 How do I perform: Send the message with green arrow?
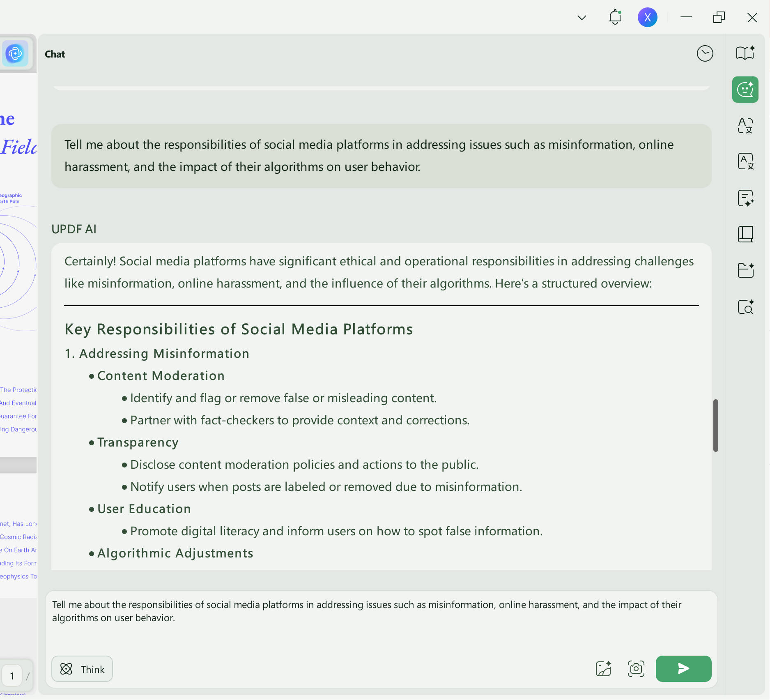683,669
